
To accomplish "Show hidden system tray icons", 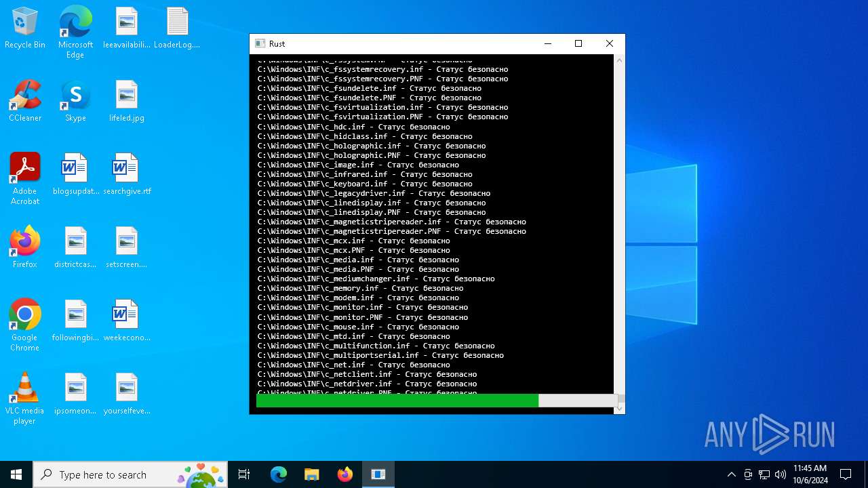I will [731, 474].
